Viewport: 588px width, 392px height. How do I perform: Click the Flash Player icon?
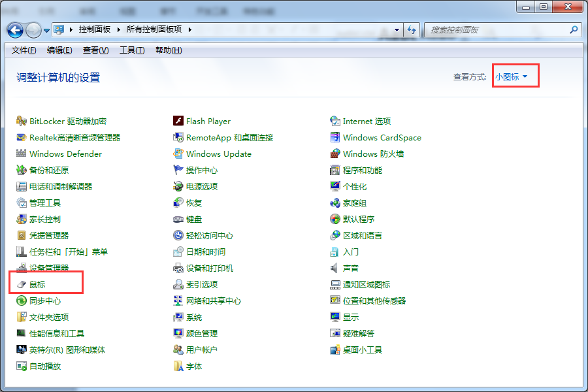(x=178, y=121)
